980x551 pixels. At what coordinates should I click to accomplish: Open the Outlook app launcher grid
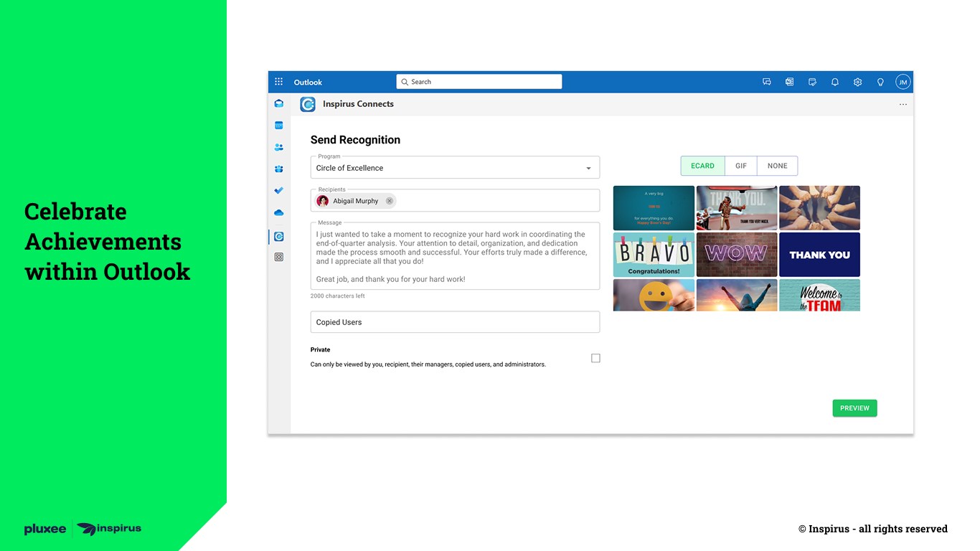(x=278, y=82)
